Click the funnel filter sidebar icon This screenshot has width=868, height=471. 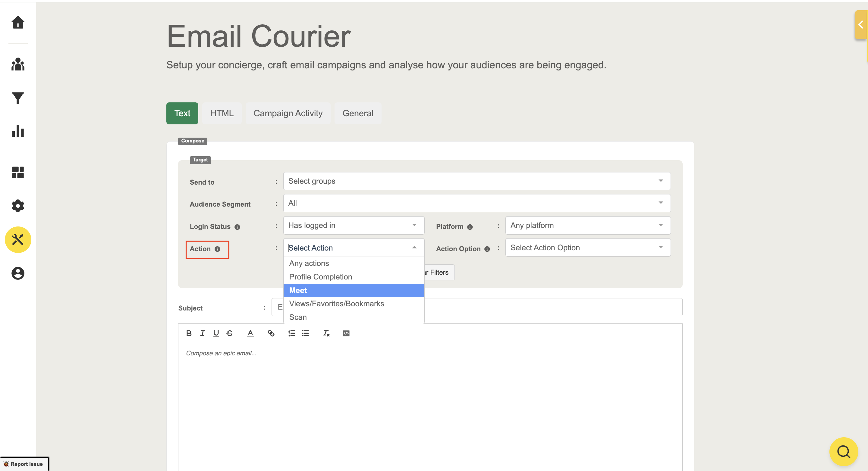pyautogui.click(x=18, y=98)
